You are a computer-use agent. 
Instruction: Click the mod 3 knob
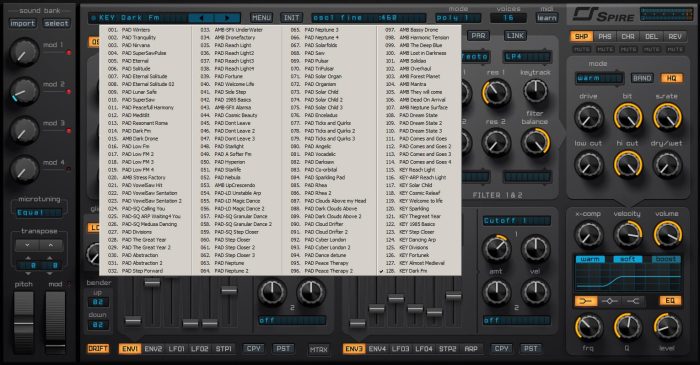(24, 130)
